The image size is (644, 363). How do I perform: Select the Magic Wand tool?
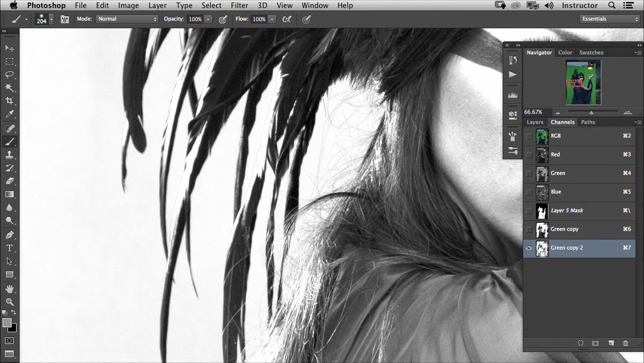[10, 88]
